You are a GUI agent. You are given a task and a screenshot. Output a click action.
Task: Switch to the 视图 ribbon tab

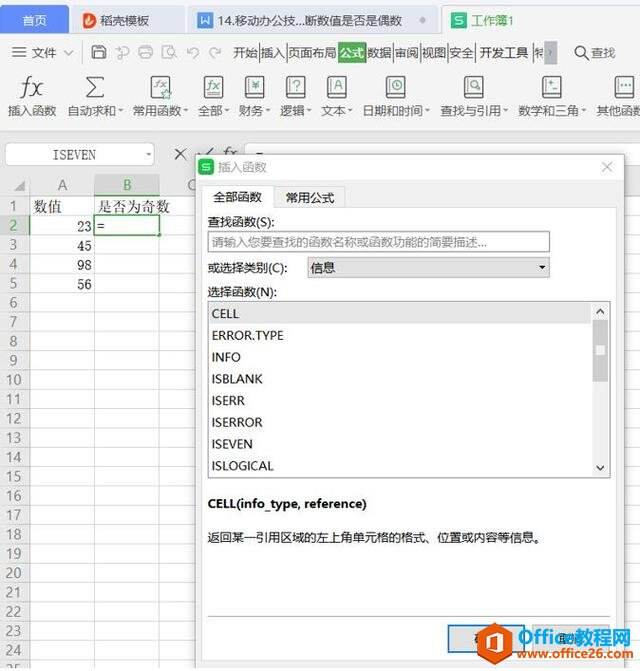[x=434, y=53]
